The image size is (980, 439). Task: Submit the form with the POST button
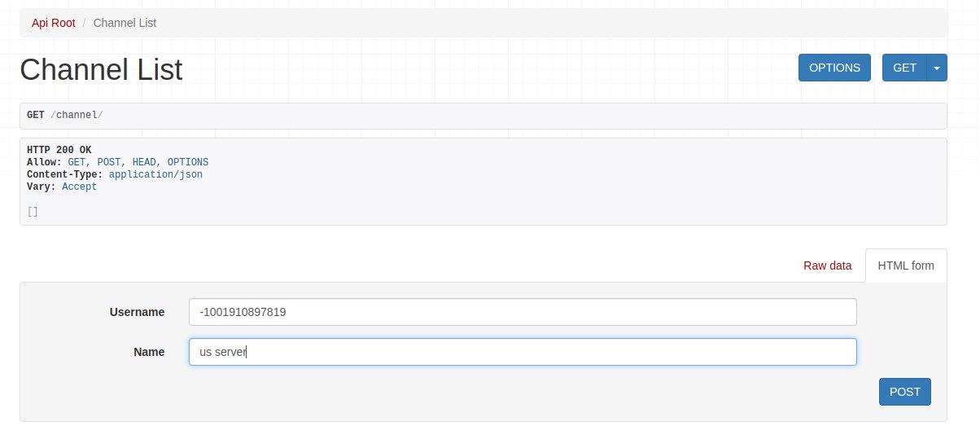coord(904,392)
